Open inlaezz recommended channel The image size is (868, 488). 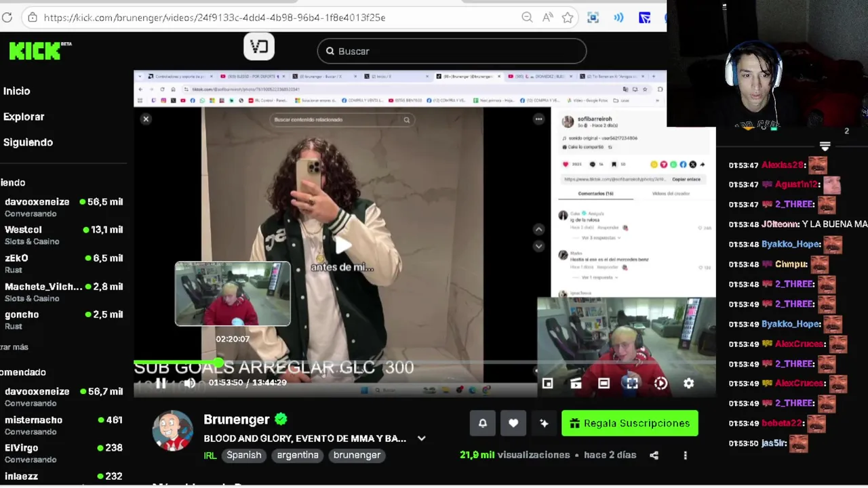[x=63, y=476]
